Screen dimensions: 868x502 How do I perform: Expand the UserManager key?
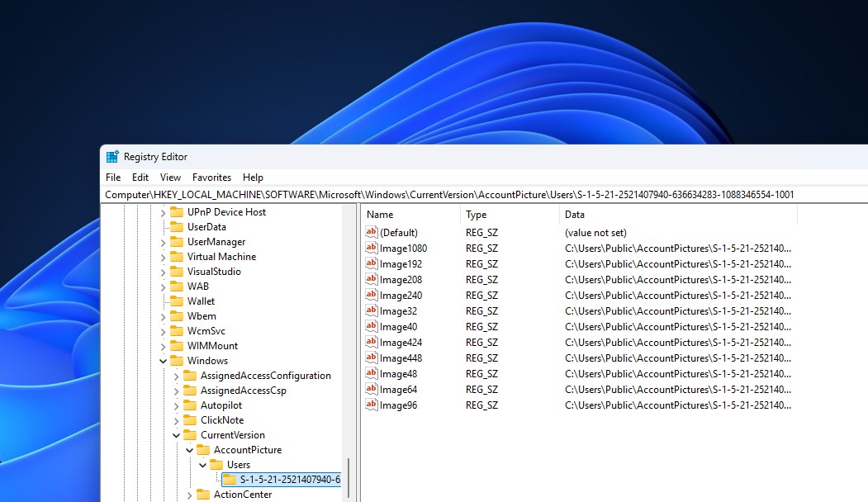(163, 243)
